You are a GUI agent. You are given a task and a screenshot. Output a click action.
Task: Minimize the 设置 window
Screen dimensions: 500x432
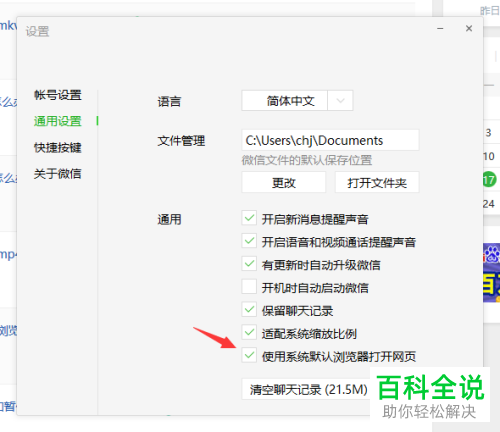(440, 29)
